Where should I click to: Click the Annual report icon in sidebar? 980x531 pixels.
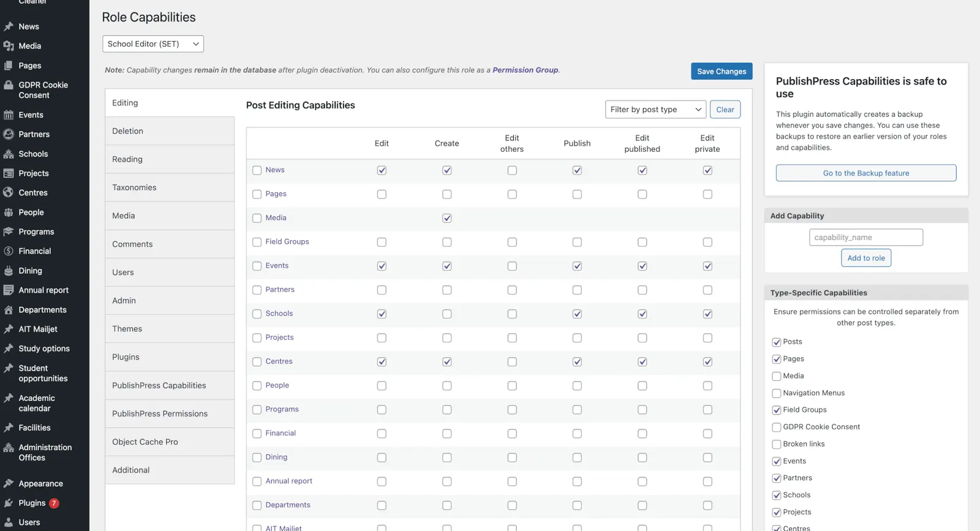[x=9, y=290]
